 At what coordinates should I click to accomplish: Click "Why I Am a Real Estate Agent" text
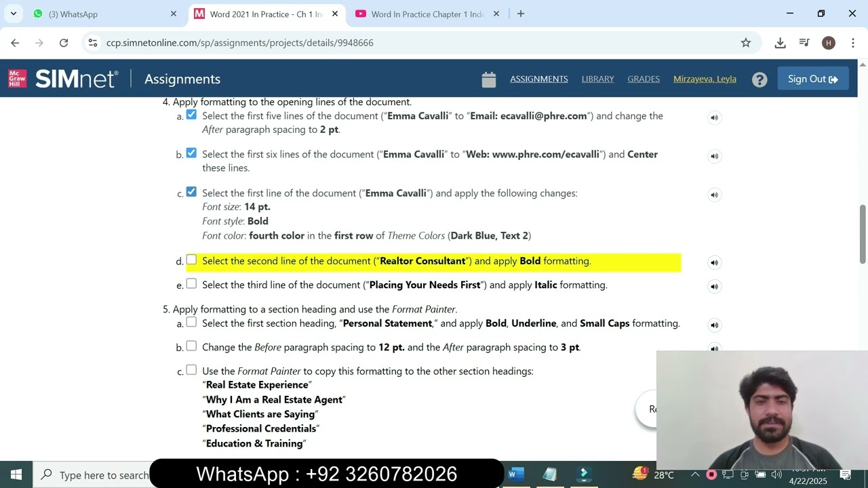[274, 400]
